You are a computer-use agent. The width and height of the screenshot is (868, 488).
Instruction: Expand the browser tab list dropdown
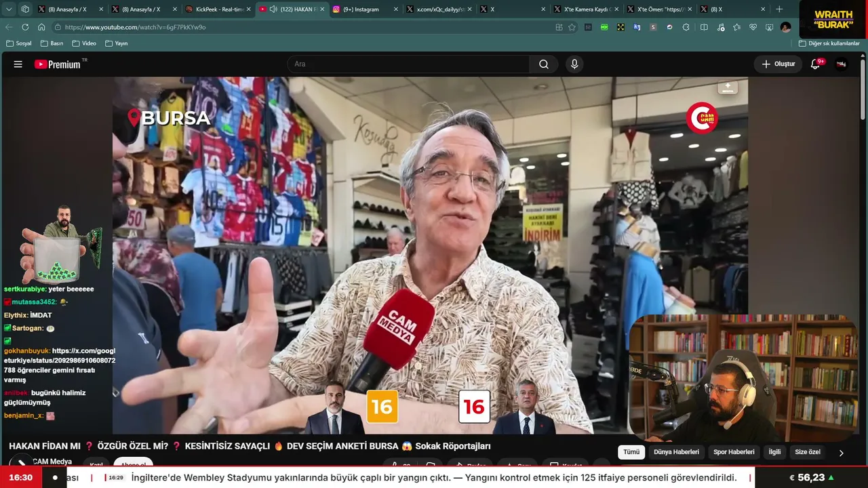click(x=9, y=9)
